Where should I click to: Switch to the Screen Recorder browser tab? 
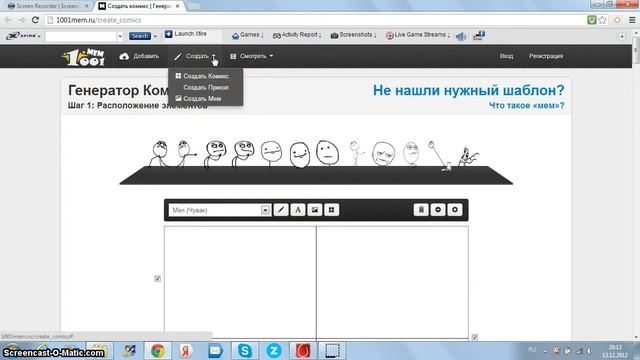pyautogui.click(x=47, y=6)
